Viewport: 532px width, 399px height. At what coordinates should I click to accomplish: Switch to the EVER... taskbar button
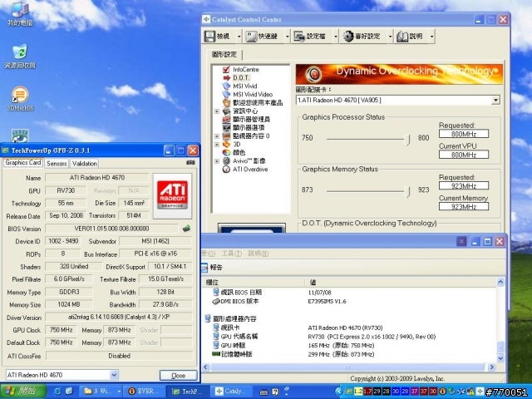[145, 392]
